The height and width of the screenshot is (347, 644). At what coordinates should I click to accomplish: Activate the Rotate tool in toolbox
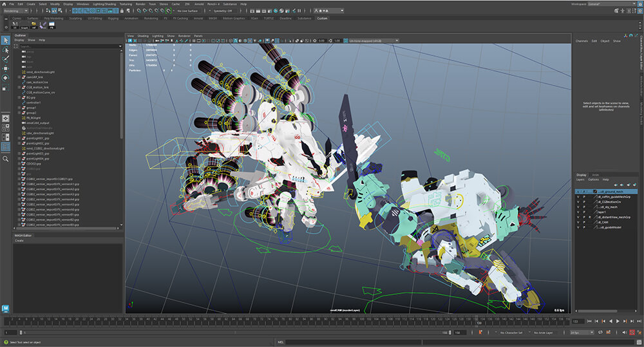[x=5, y=78]
